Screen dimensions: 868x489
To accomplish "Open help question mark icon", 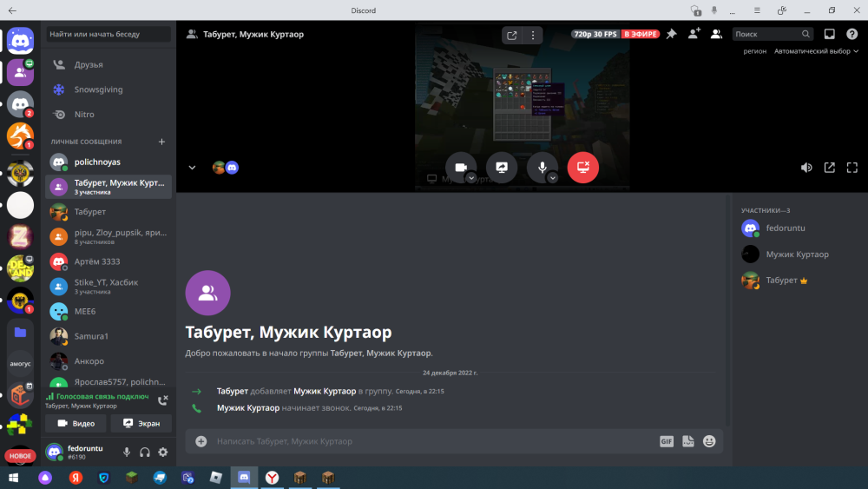I will tap(852, 35).
